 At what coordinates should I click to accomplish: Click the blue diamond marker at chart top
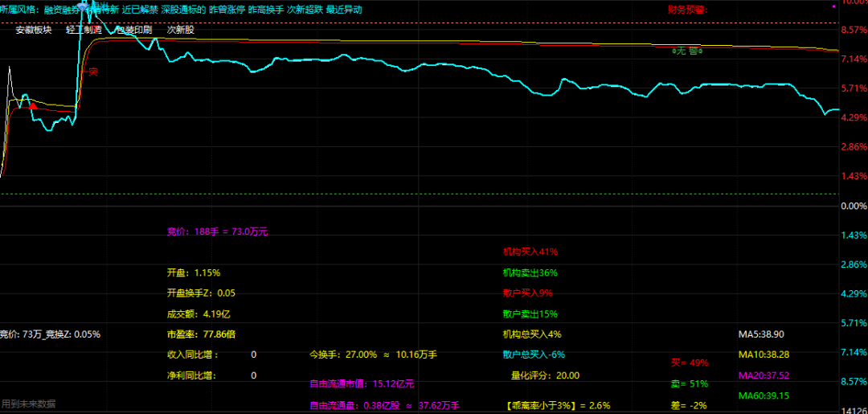(83, 6)
